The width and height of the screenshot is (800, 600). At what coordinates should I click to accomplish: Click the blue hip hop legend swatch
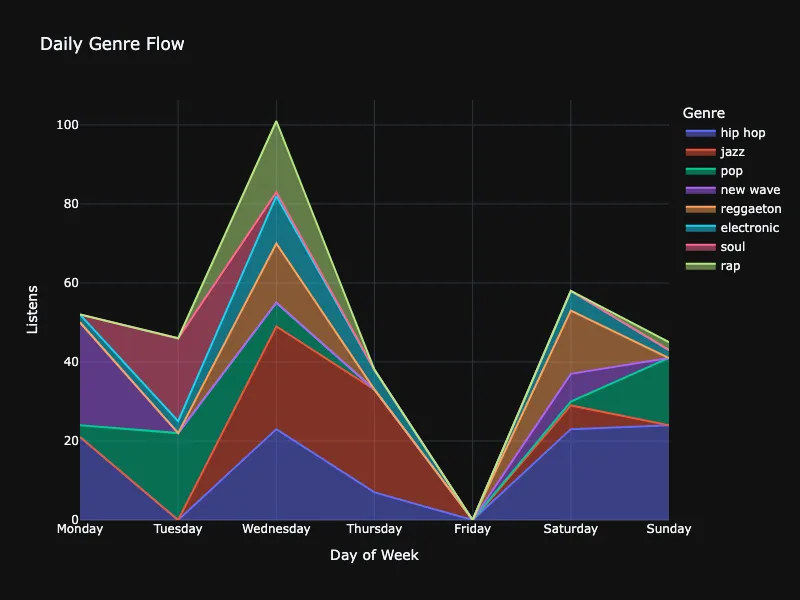click(x=699, y=133)
